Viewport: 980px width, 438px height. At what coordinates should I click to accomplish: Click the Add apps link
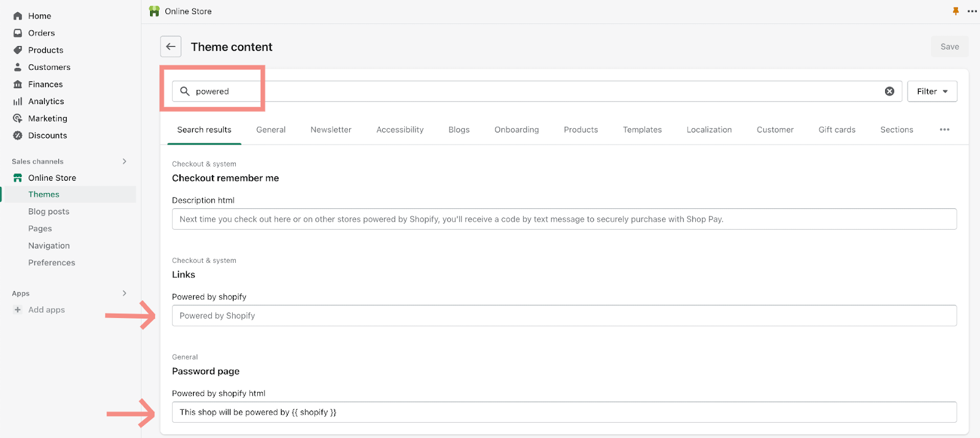pyautogui.click(x=46, y=310)
